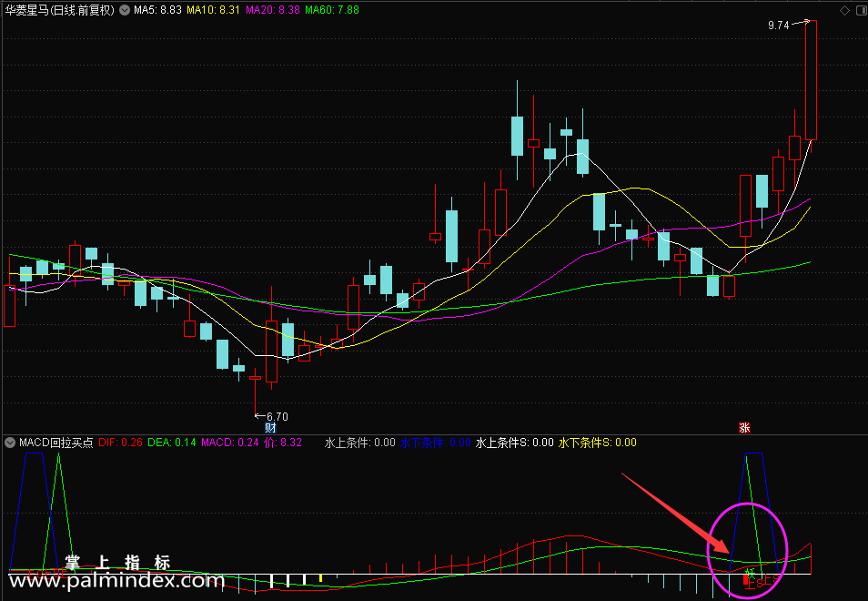Click the 6.70 low price label

278,416
